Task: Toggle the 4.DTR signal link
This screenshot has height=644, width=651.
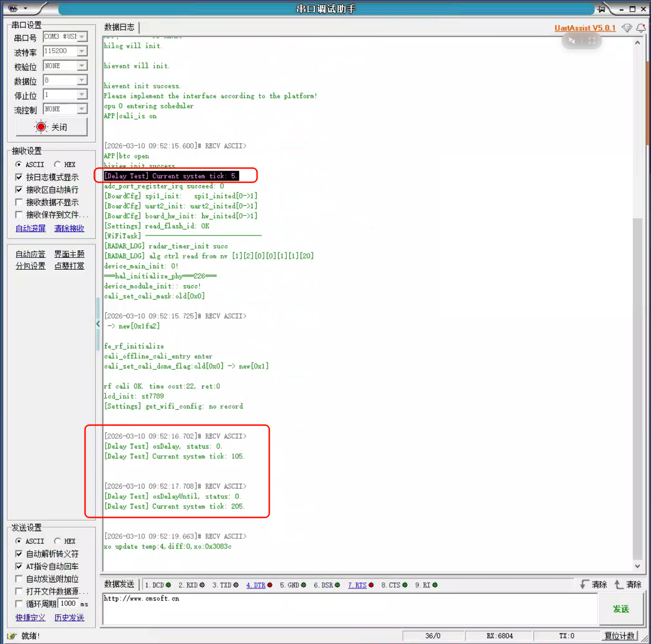Action: pos(256,585)
